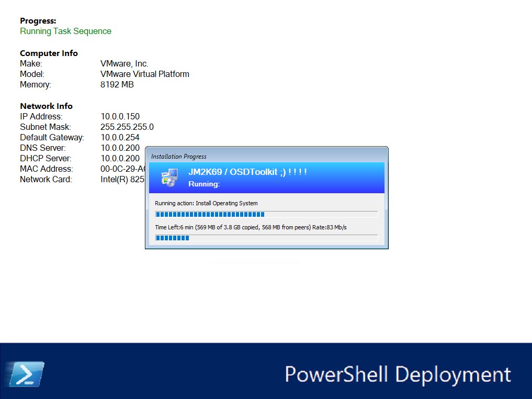Select IP address value 10.0.0.150
This screenshot has height=399, width=532.
[x=120, y=116]
